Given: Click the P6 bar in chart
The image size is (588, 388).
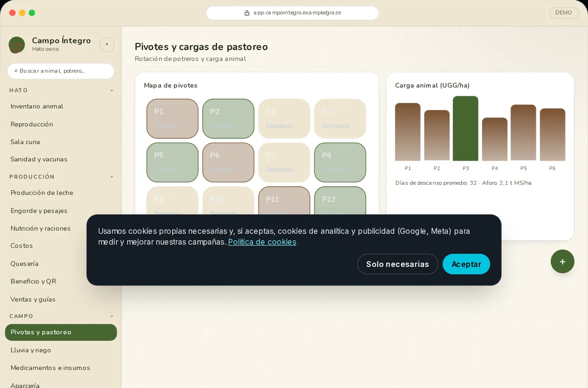Looking at the screenshot, I should 552,134.
